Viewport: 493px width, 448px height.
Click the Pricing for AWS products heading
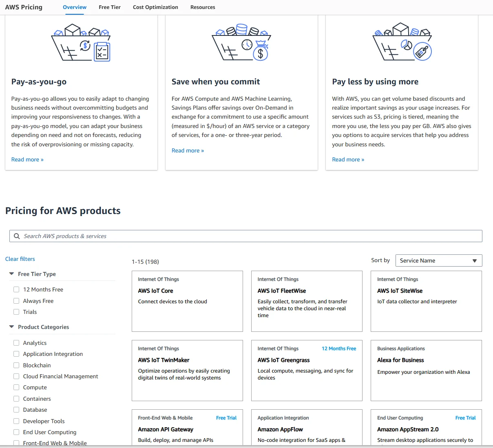[x=63, y=211]
